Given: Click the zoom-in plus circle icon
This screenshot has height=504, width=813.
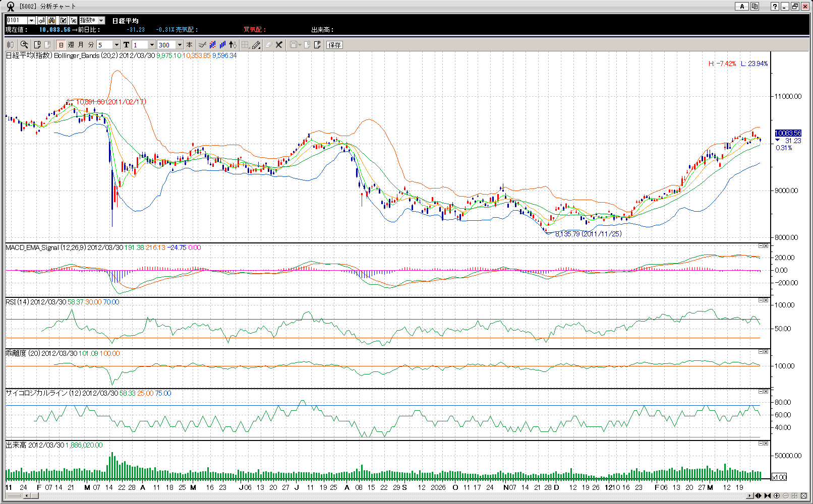Looking at the screenshot, I should [x=777, y=496].
